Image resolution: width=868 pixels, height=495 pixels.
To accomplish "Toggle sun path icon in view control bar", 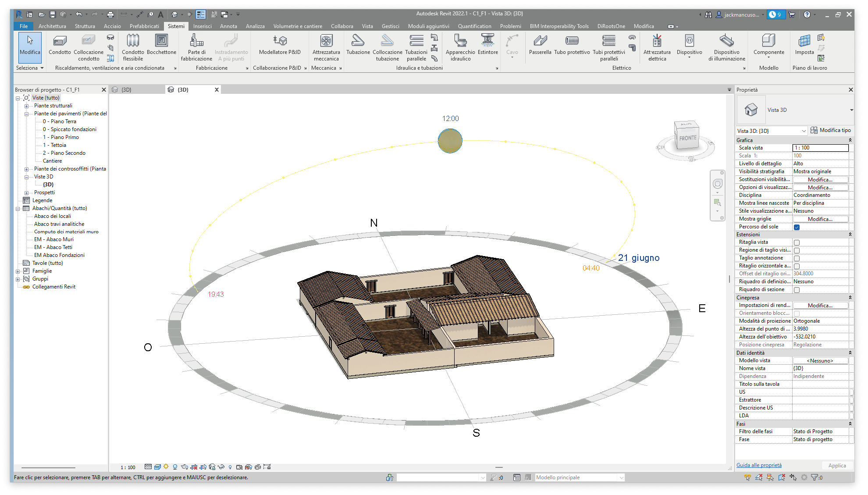I will click(166, 467).
